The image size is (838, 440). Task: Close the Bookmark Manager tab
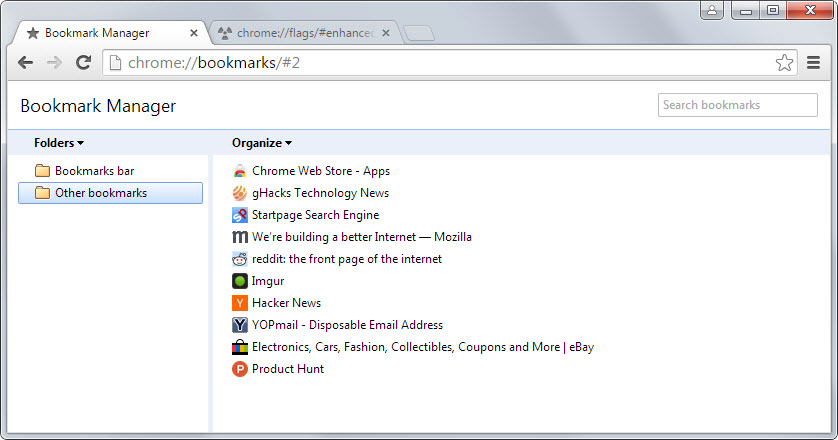(194, 33)
